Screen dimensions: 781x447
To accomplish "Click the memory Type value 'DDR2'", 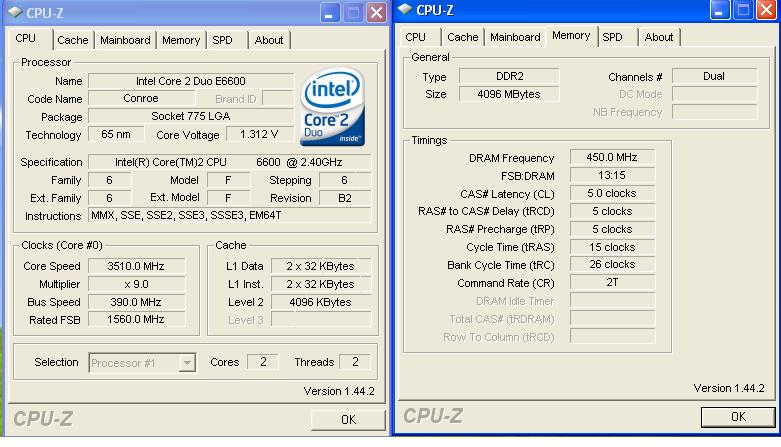I will (x=509, y=76).
